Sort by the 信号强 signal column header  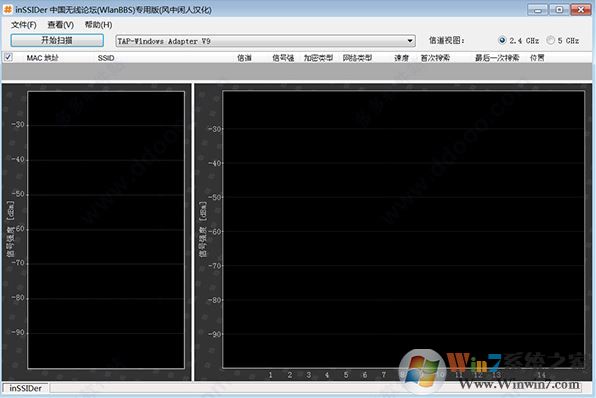click(283, 58)
